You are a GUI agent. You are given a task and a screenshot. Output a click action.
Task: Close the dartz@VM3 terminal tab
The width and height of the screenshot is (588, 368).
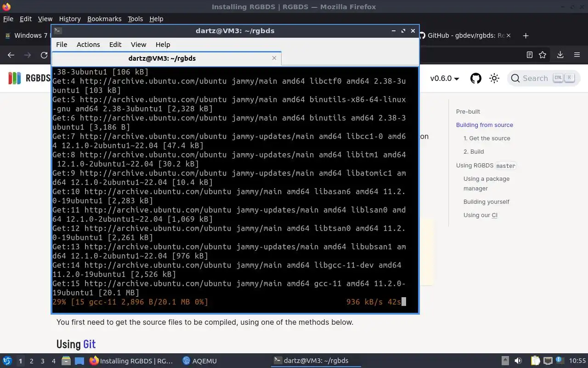274,58
